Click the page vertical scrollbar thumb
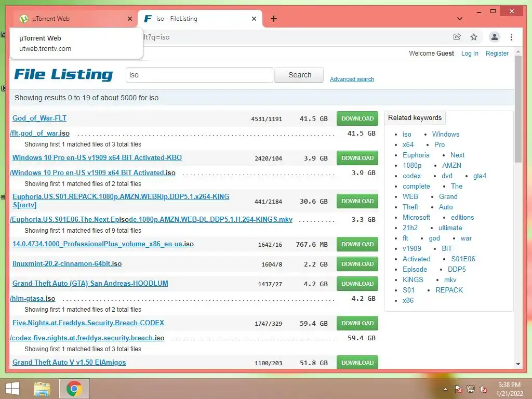 coord(518,109)
